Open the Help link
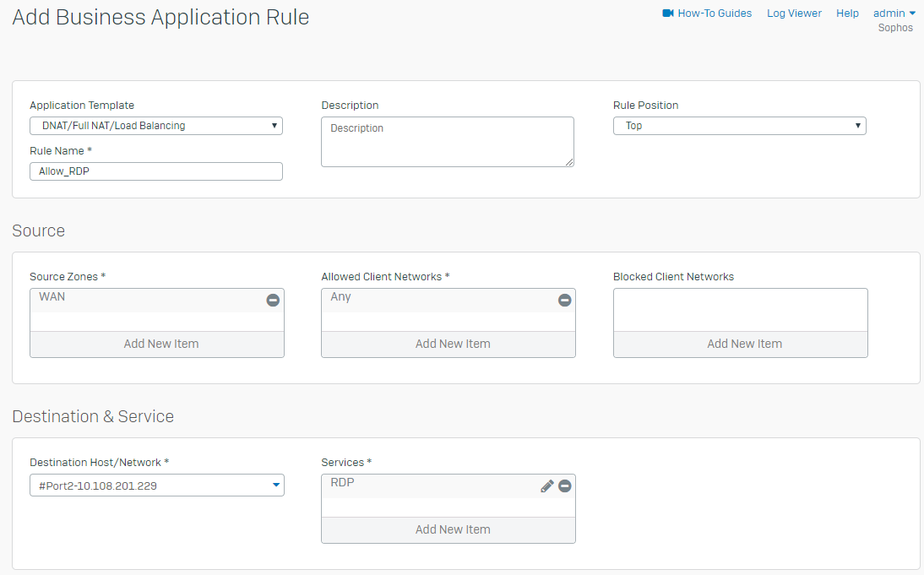Viewport: 924px width, 575px height. [847, 14]
